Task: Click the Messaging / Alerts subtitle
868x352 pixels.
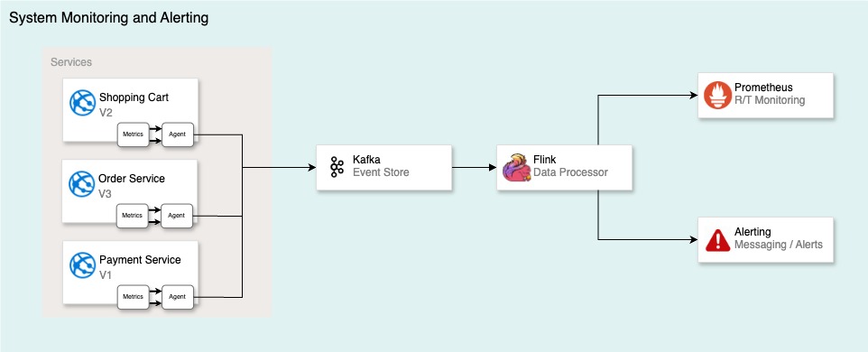Action: [x=779, y=245]
